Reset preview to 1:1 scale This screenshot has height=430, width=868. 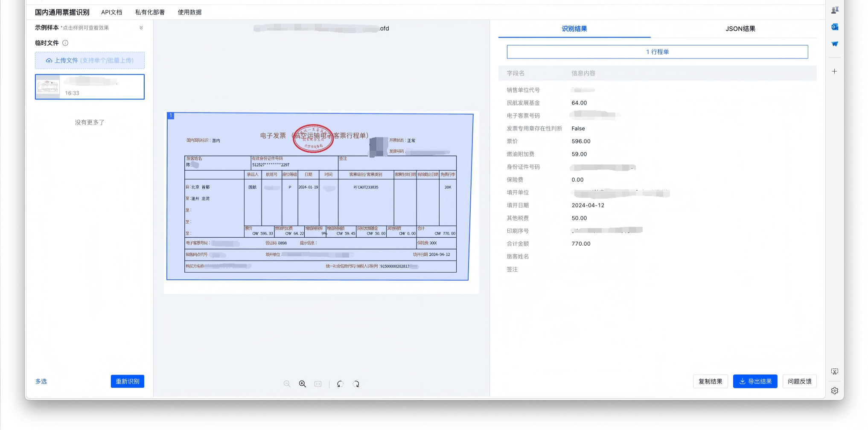point(318,384)
